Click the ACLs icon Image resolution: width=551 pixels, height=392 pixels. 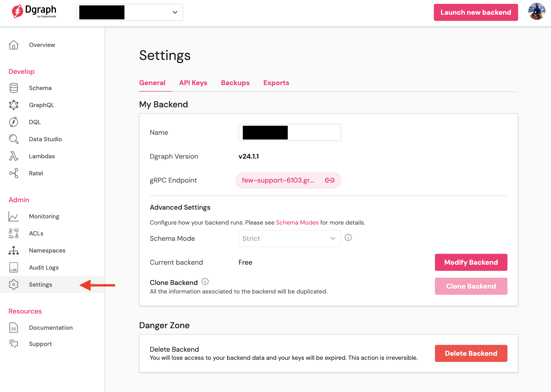pos(14,233)
